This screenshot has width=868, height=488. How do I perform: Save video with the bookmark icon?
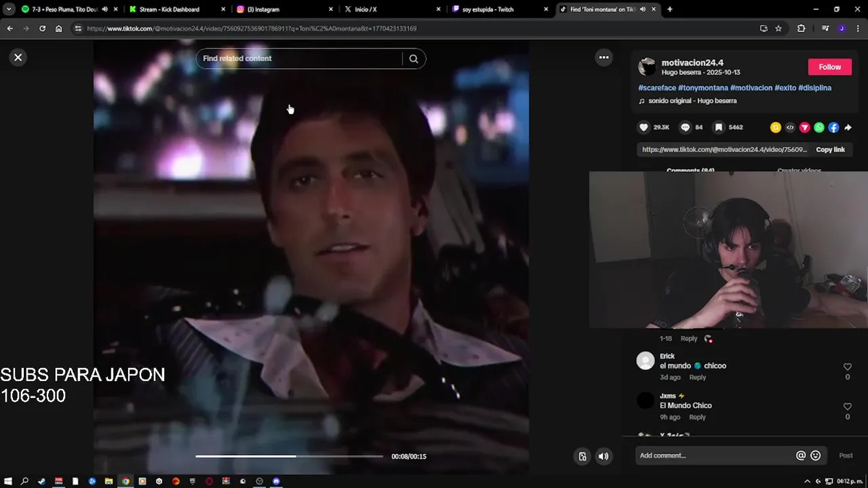[719, 127]
